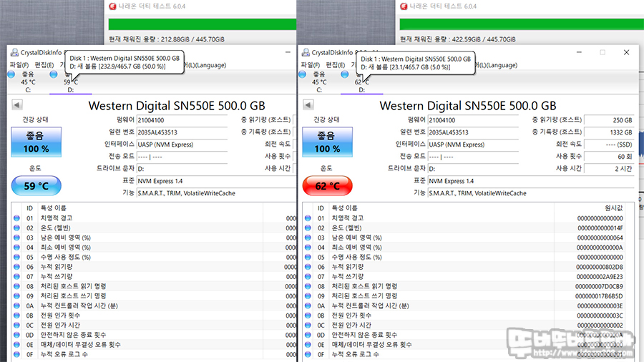Click 특성 이름 column header in left window
The width and height of the screenshot is (644, 362).
tap(55, 208)
